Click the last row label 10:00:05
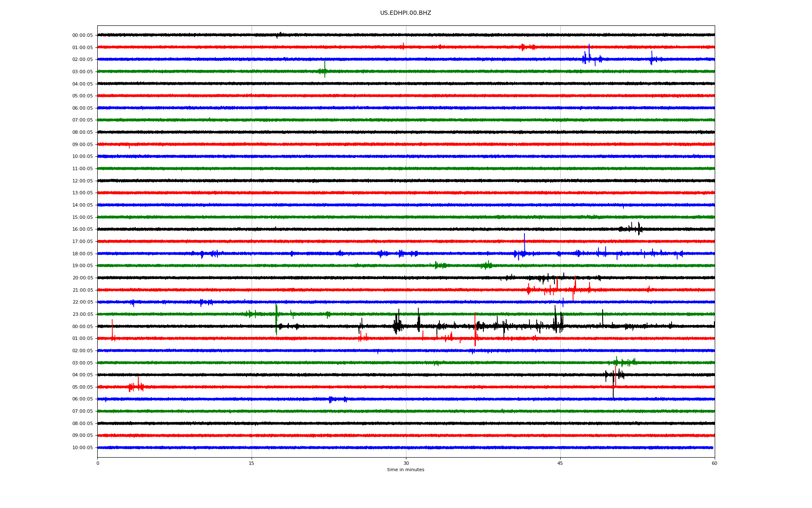 click(x=82, y=448)
